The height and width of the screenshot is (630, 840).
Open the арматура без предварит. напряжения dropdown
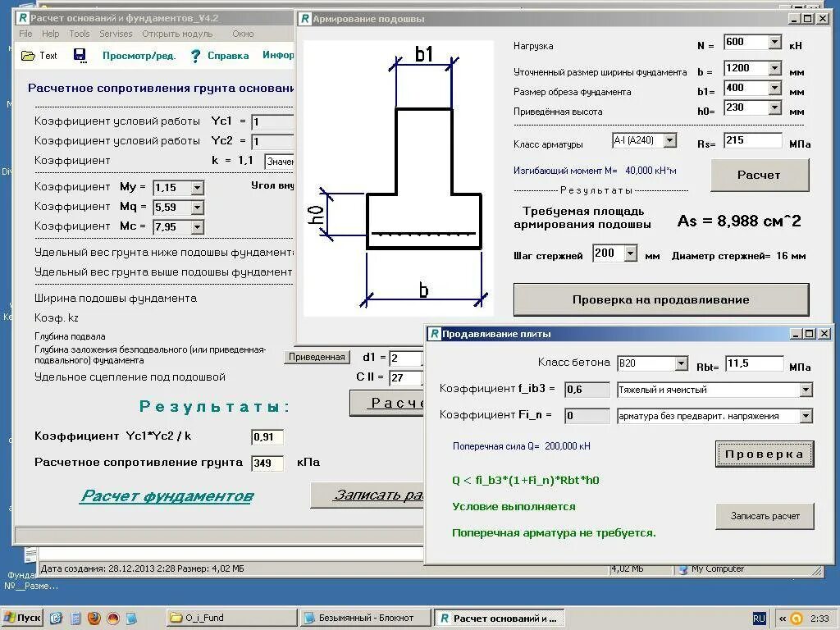(806, 416)
